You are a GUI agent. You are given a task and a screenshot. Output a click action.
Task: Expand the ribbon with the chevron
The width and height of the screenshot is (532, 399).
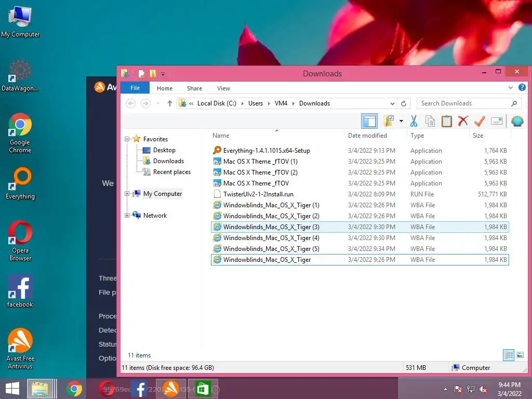[x=510, y=87]
